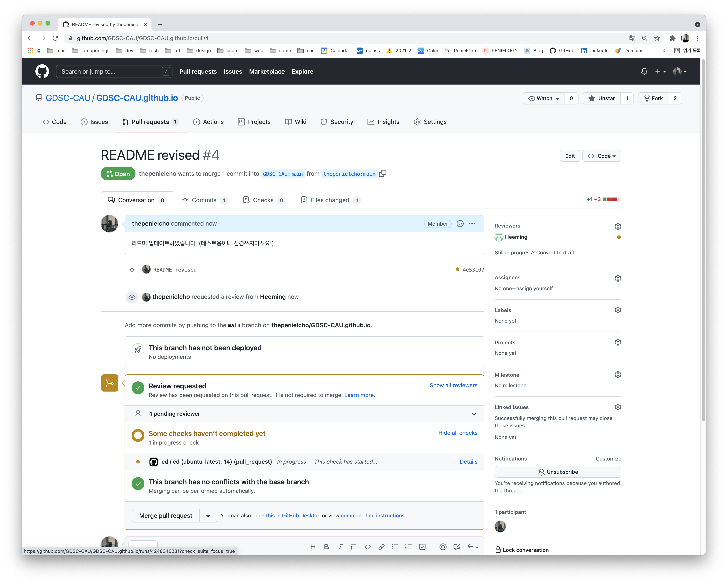Viewport: 728px width, 584px height.
Task: Bookmark page with the star icon
Action: 657,38
